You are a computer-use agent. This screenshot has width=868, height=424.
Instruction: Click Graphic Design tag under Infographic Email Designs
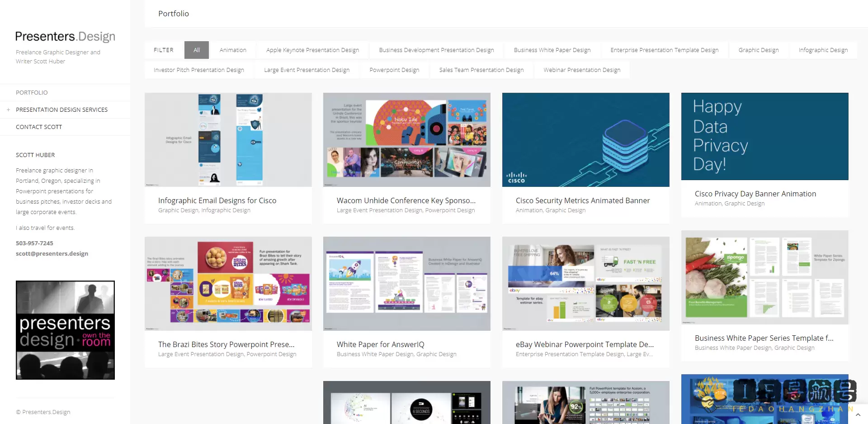pos(178,210)
